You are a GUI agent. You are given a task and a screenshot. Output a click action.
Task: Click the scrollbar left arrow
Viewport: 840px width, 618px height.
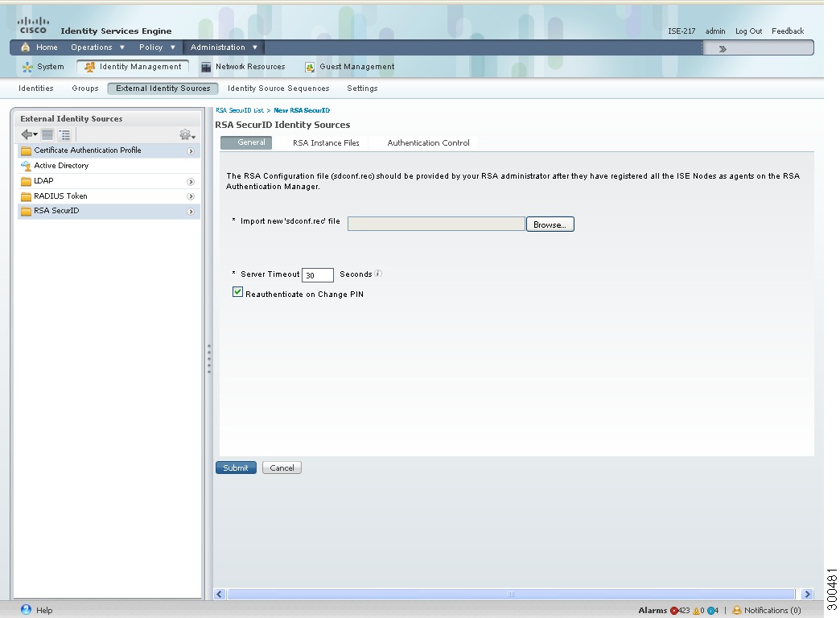(219, 594)
